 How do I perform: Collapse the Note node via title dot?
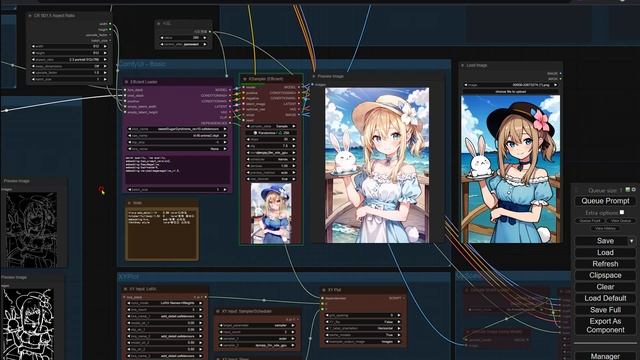[x=129, y=203]
